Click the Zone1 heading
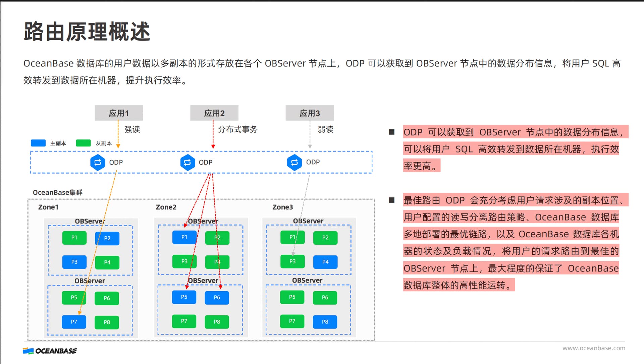Viewport: 644px width, 364px height. 48,207
